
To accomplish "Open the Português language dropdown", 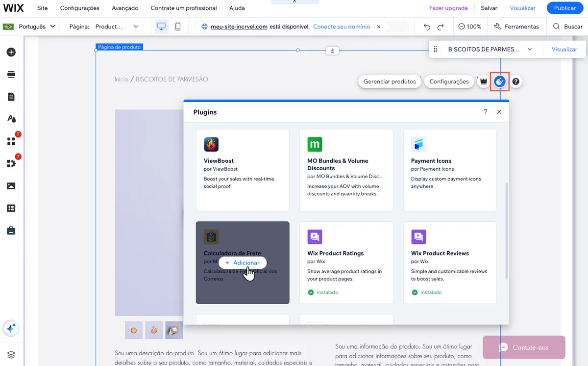I will point(29,26).
